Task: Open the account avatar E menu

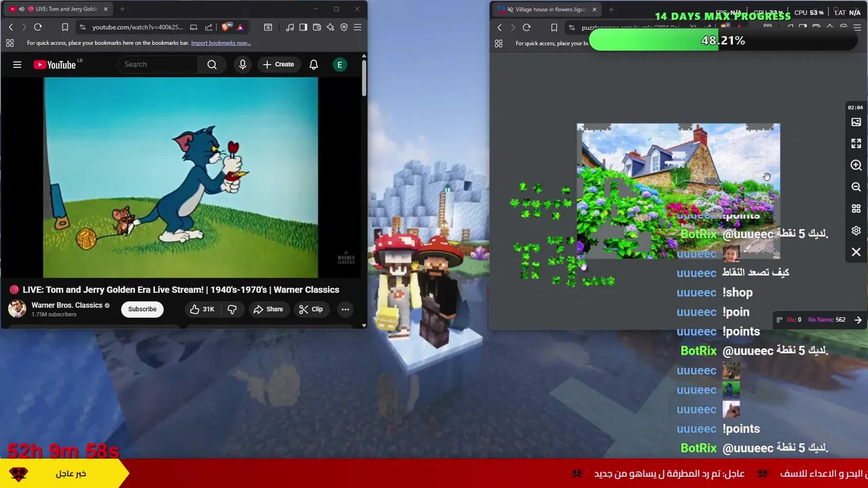Action: 340,64
